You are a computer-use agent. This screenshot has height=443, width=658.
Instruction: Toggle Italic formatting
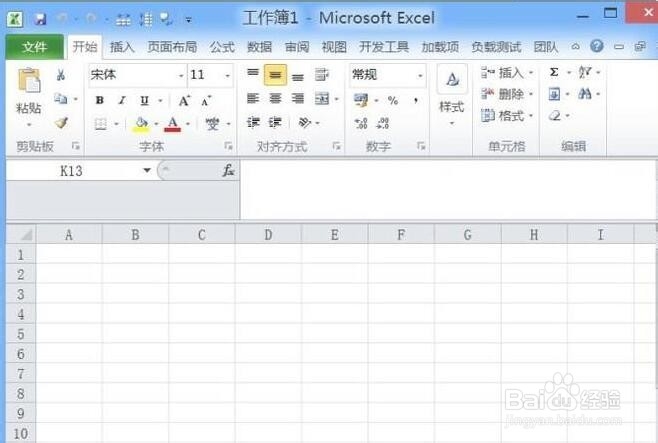point(122,100)
